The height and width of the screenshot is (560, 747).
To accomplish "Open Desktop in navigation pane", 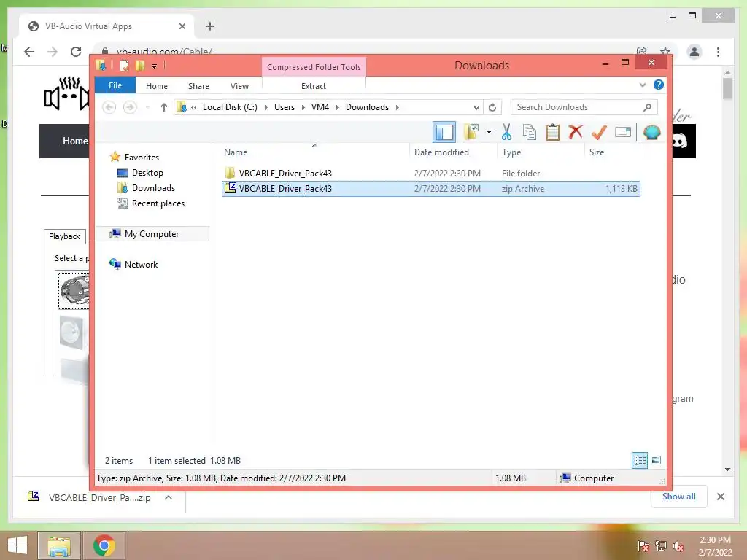I will click(x=147, y=173).
